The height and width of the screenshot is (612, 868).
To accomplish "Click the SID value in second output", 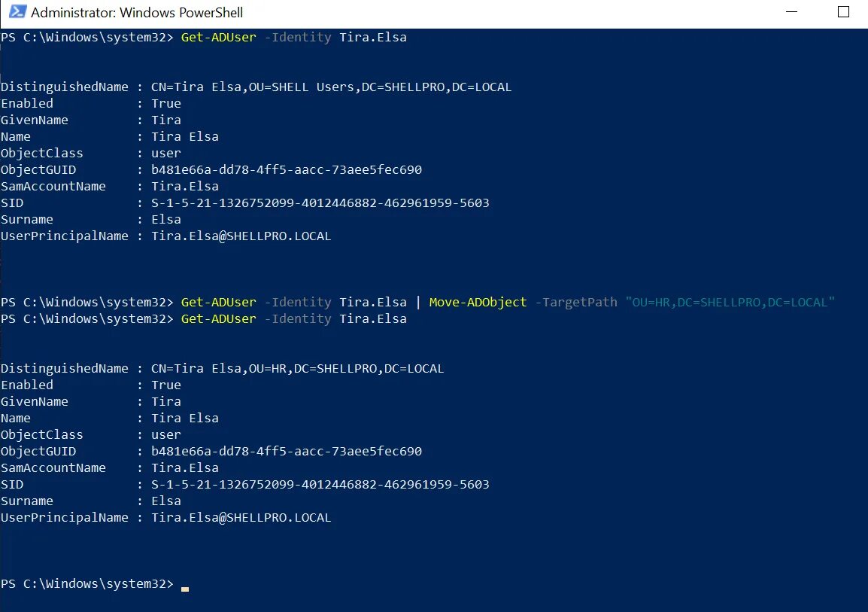I will (320, 484).
